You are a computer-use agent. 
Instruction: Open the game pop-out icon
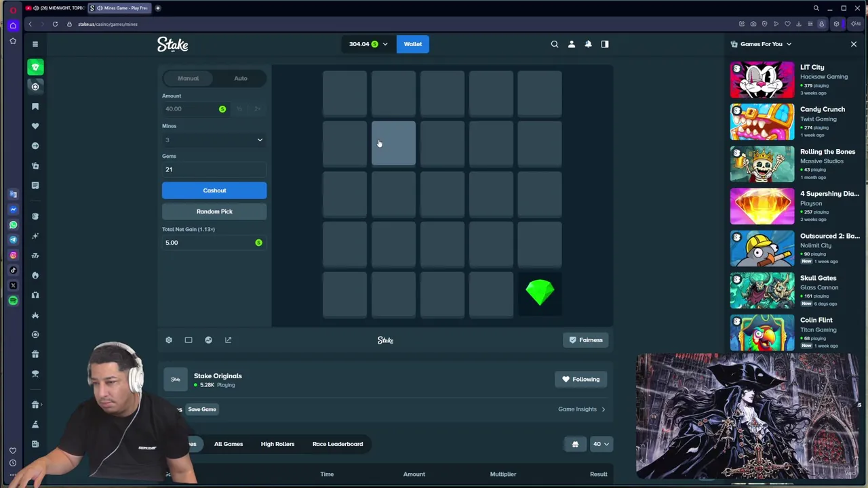point(228,340)
